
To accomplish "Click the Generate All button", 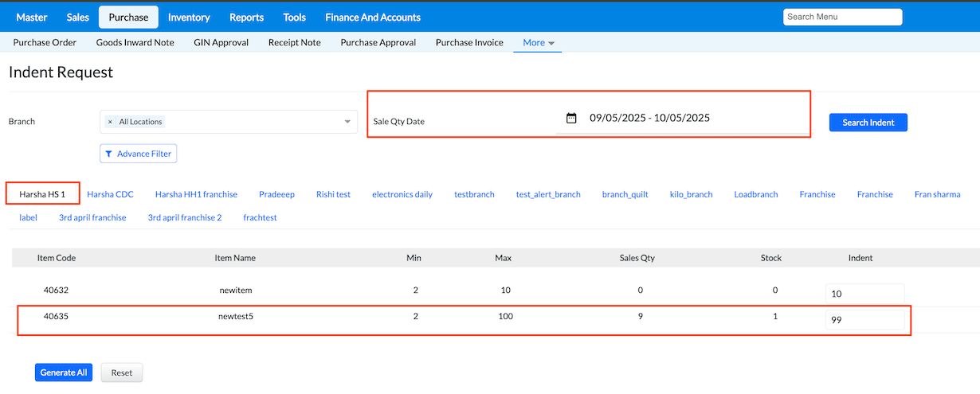I will pos(64,373).
